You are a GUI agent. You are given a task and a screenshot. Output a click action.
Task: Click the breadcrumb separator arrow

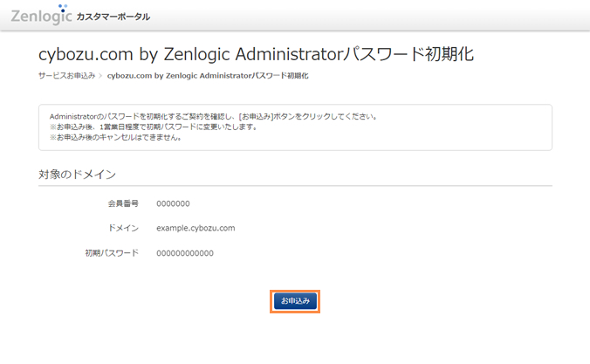(101, 76)
